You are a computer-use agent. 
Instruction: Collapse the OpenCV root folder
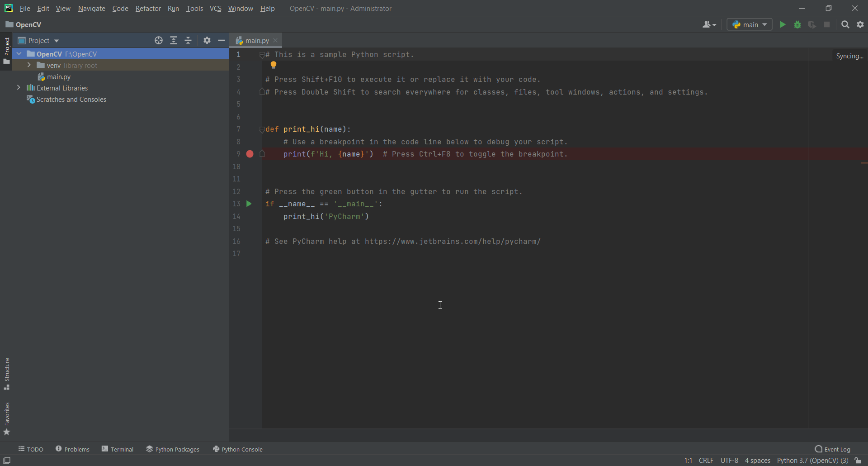coord(19,54)
